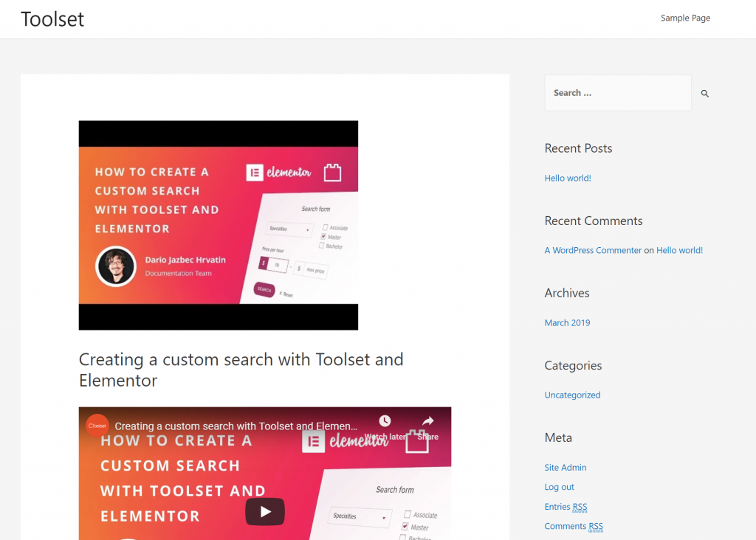This screenshot has width=756, height=540.
Task: Click the Archives heading
Action: (567, 293)
